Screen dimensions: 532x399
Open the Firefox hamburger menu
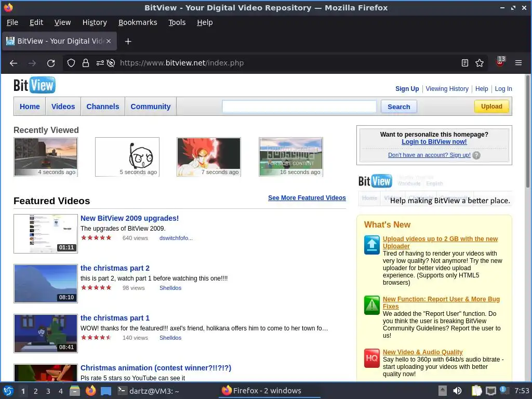coord(518,63)
